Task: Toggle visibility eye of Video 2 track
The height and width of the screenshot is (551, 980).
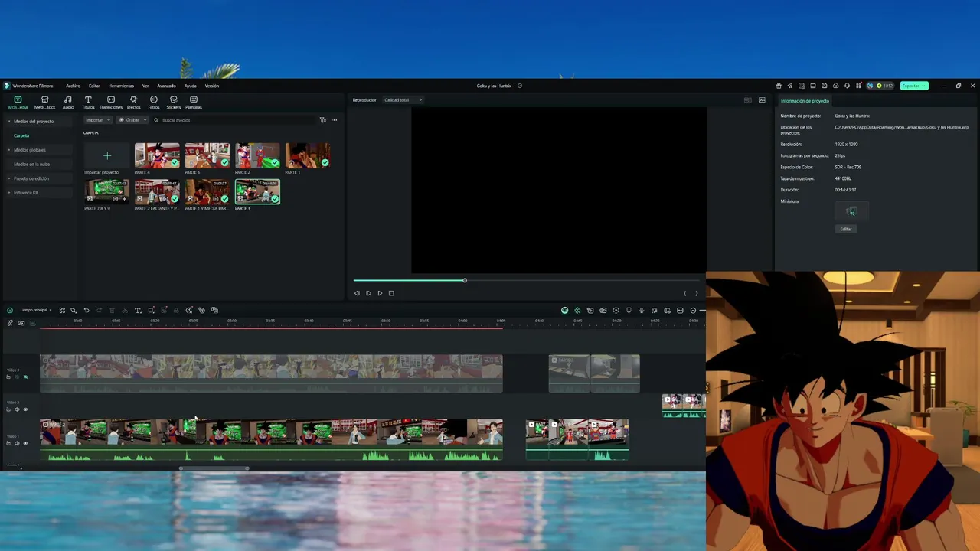Action: 25,409
